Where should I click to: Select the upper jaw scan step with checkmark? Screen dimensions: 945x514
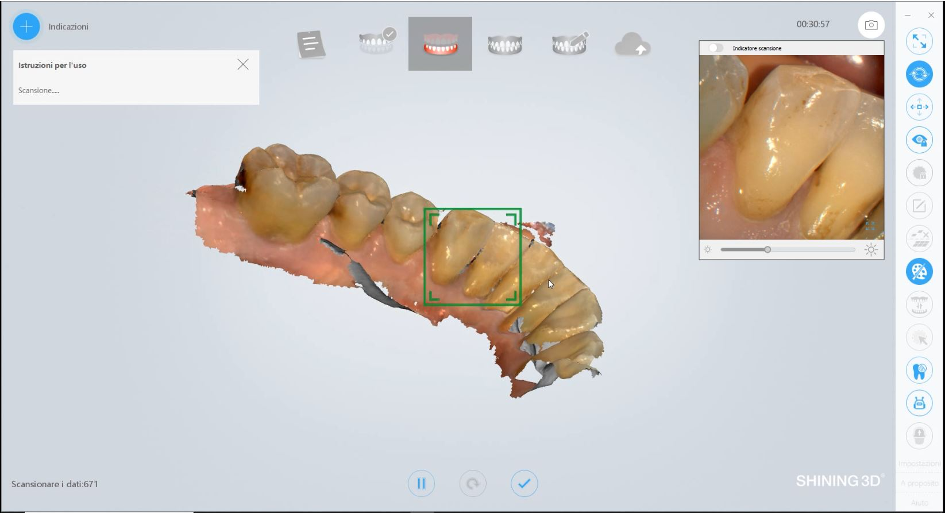[x=377, y=42]
